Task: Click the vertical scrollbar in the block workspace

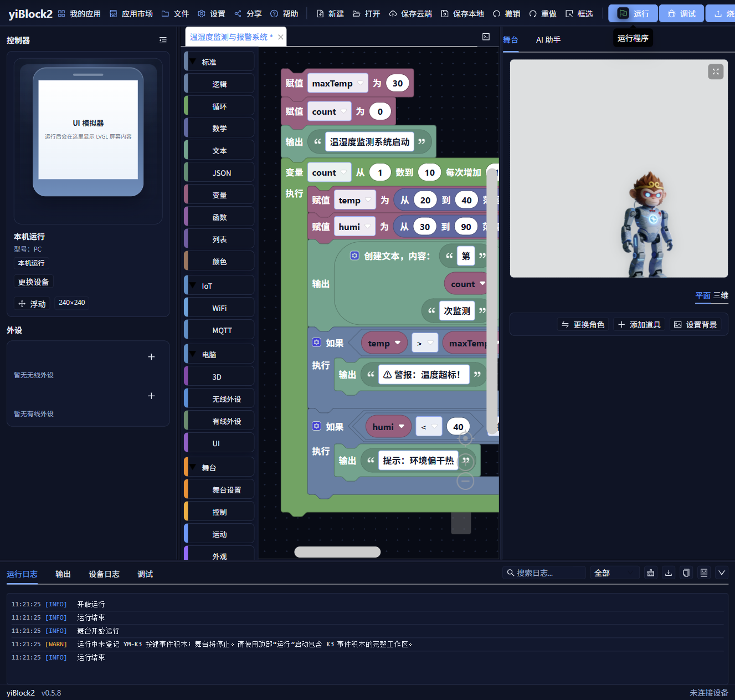Action: coord(492,302)
